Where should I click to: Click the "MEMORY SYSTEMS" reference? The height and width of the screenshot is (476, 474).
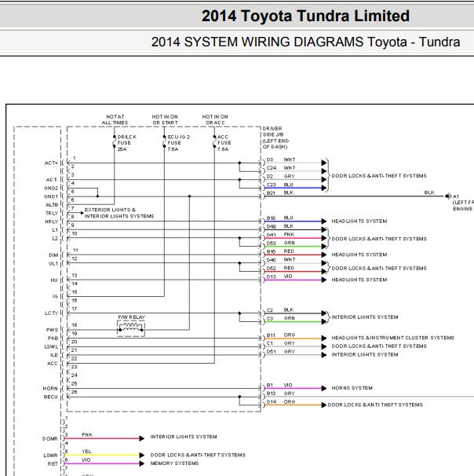pyautogui.click(x=174, y=463)
